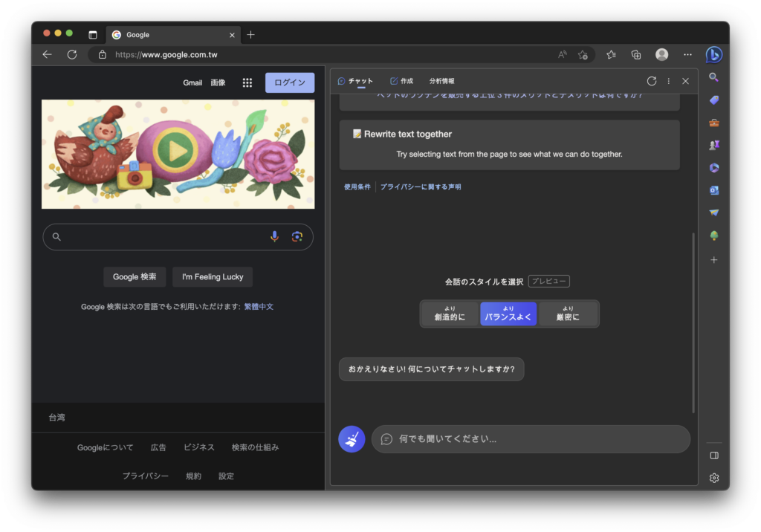Click the Google 検索 button
Image resolution: width=761 pixels, height=532 pixels.
pos(135,276)
